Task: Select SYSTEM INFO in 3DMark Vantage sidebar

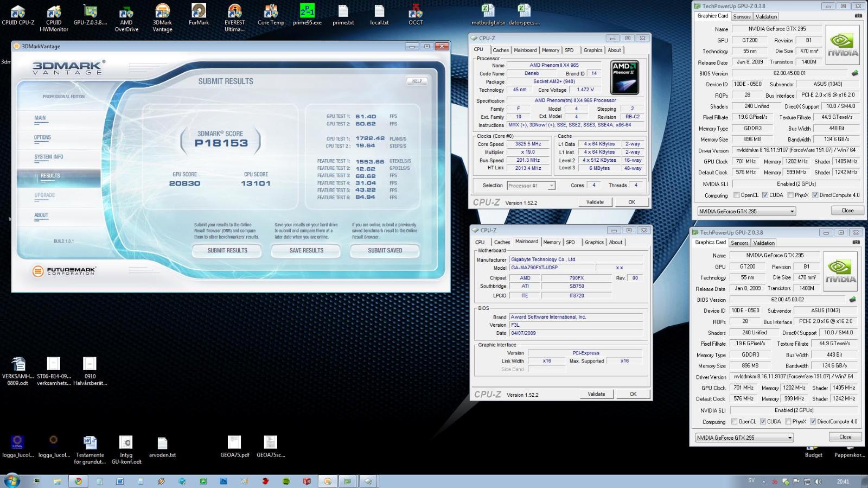Action: point(49,157)
